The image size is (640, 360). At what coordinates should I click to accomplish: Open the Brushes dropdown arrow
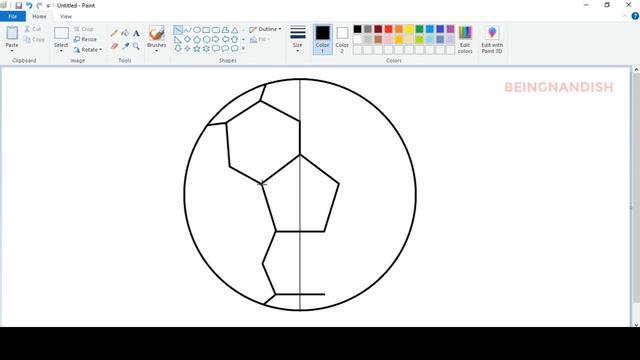tap(156, 51)
